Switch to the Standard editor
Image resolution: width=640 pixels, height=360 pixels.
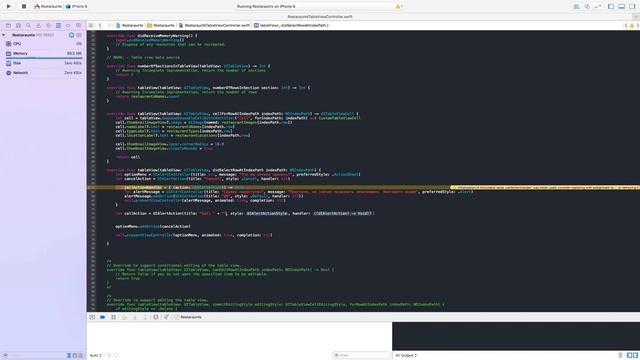point(576,7)
